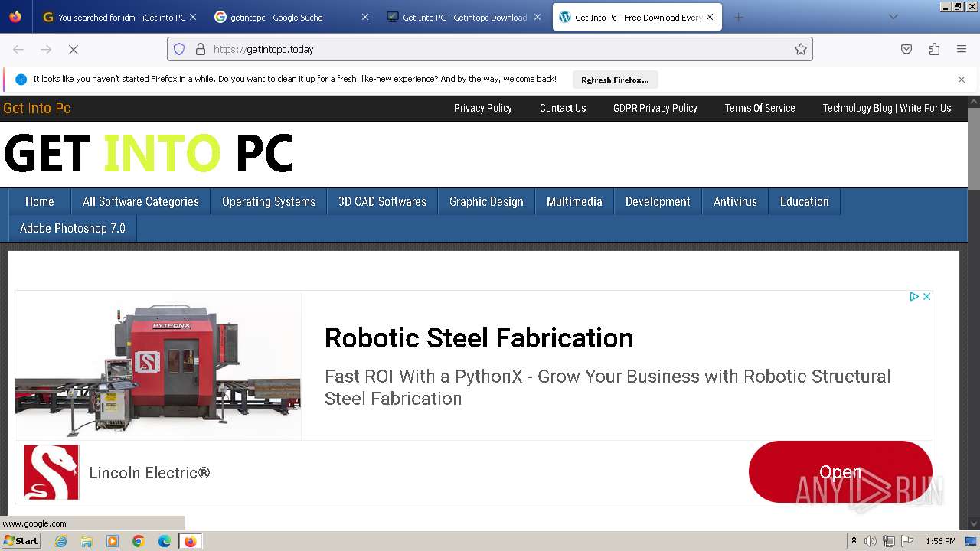Click the browser back arrow
Viewport: 980px width, 551px height.
click(x=18, y=49)
